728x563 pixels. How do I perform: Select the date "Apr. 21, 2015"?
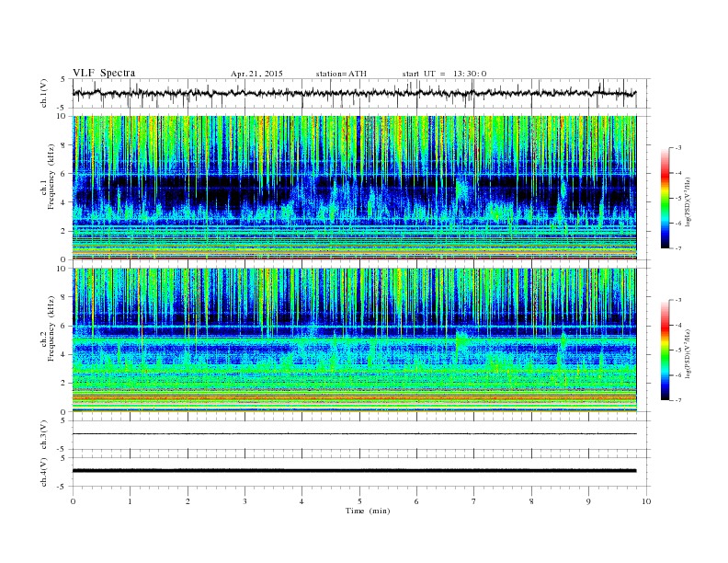click(x=256, y=74)
